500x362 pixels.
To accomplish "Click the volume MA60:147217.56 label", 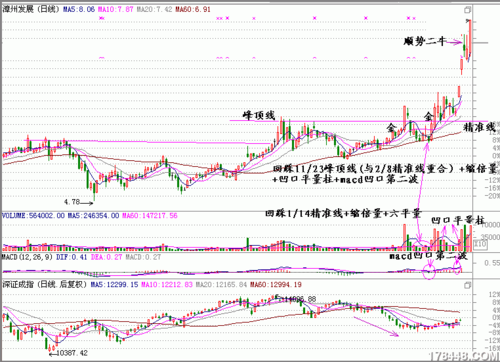I will 150,216.
